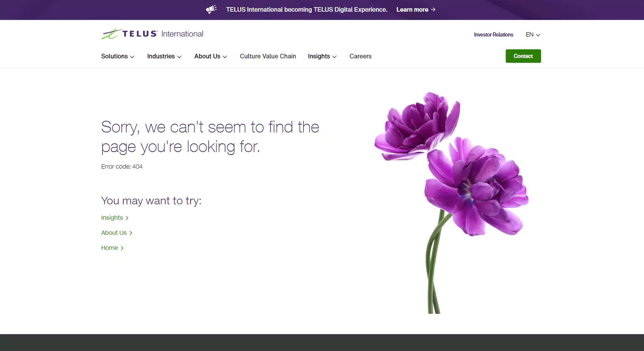Screen dimensions: 644x351
Task: Open the Insights dropdown in the navigation
Action: [x=322, y=56]
